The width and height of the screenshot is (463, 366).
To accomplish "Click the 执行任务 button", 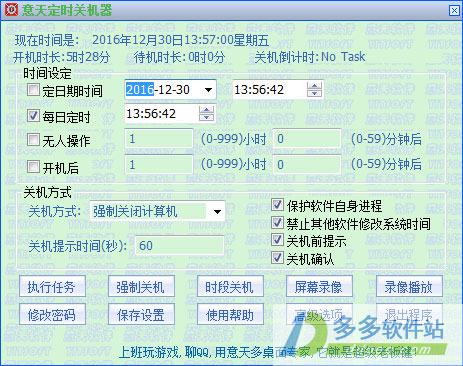I will tap(52, 287).
